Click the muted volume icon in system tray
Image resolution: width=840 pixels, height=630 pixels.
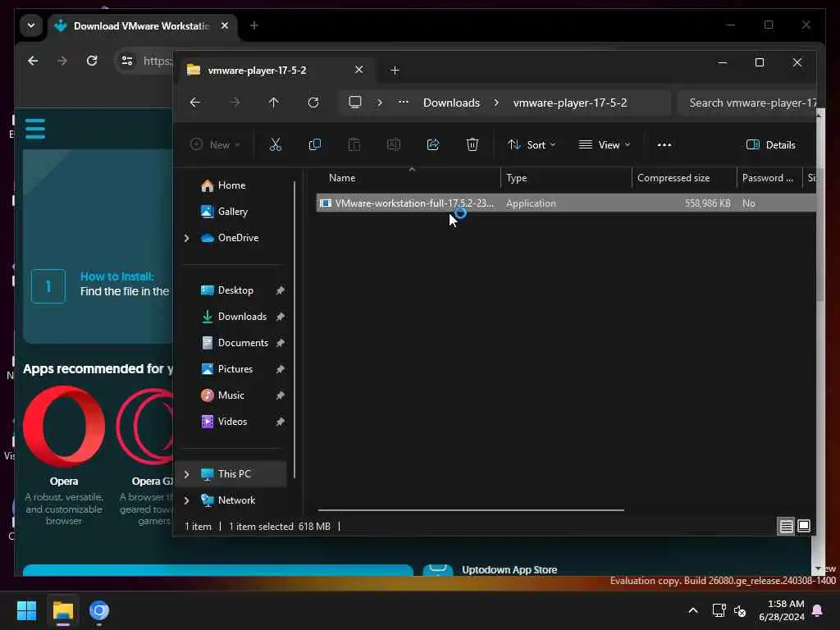point(740,610)
